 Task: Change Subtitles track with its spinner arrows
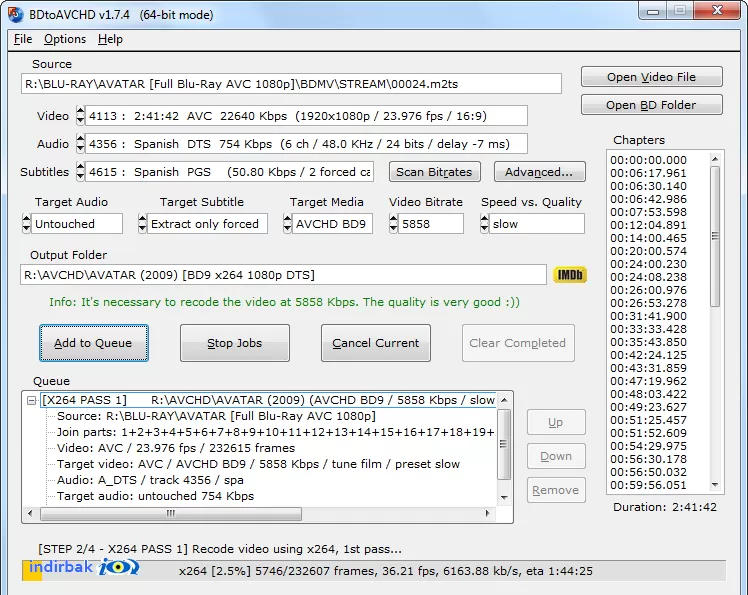[x=80, y=172]
